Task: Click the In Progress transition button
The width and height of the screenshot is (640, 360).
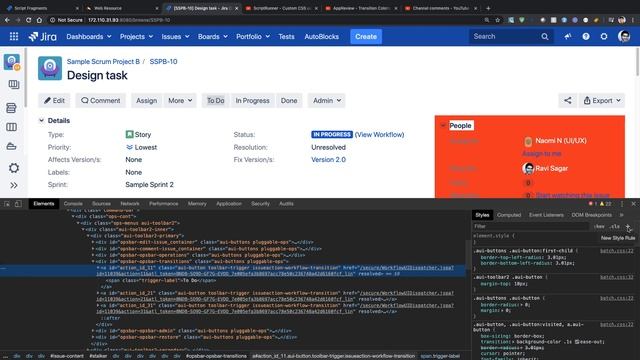Action: tap(252, 100)
